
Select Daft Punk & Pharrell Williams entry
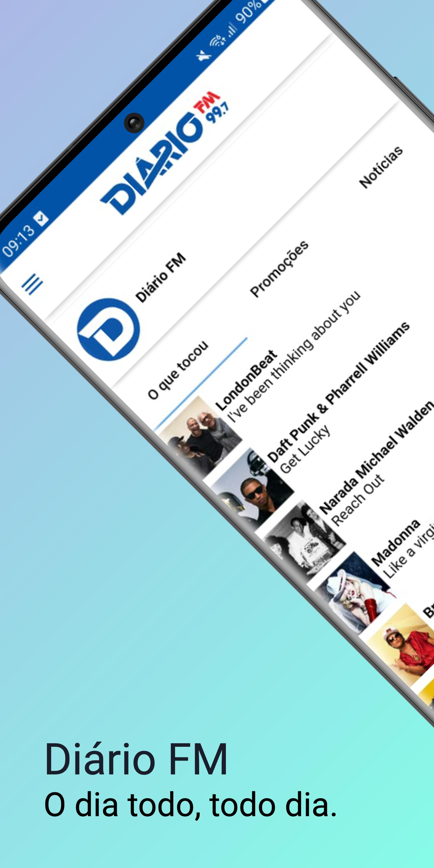point(338,391)
